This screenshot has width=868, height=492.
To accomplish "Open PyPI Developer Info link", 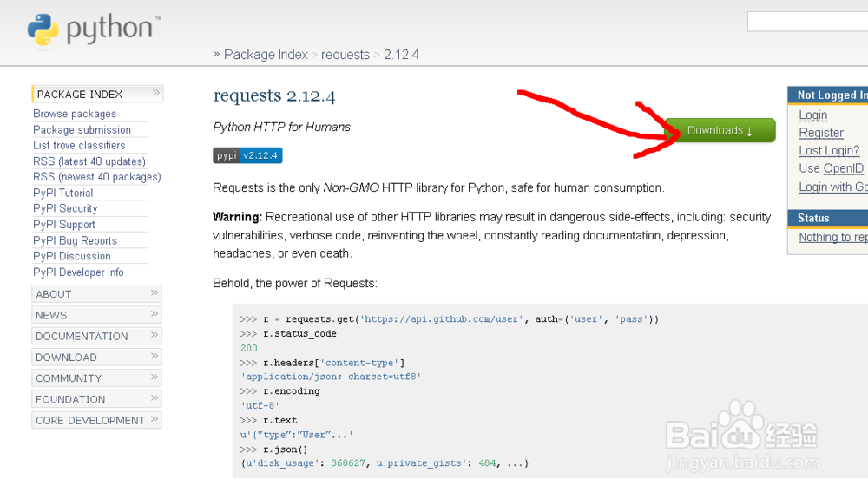I will click(x=78, y=272).
